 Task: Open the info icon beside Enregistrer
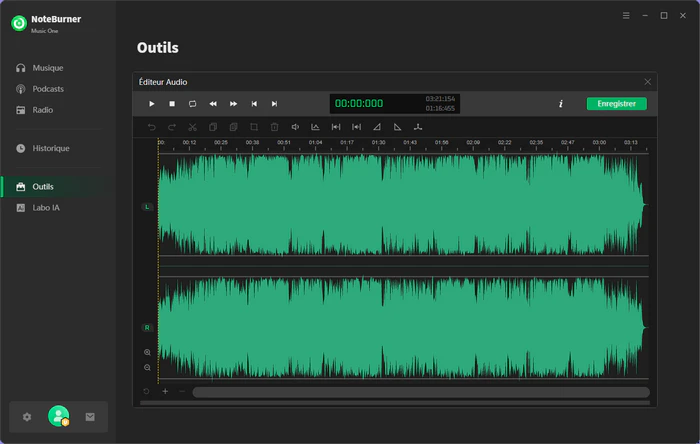[x=560, y=104]
